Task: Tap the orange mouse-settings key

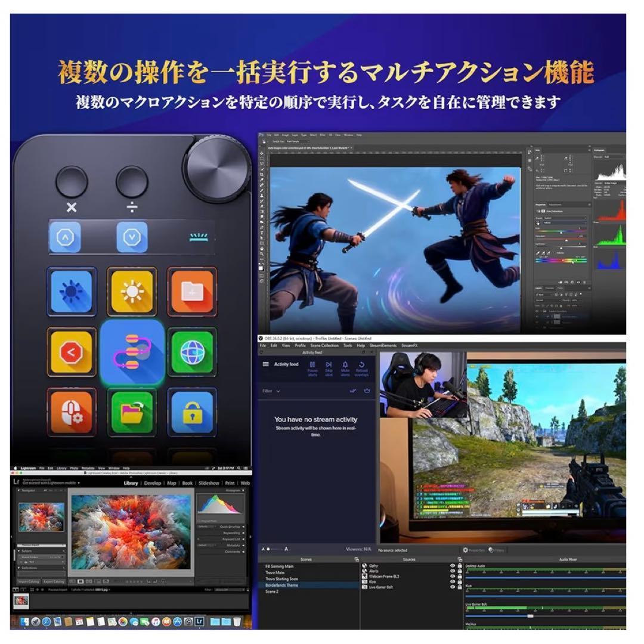Action: pos(72,412)
